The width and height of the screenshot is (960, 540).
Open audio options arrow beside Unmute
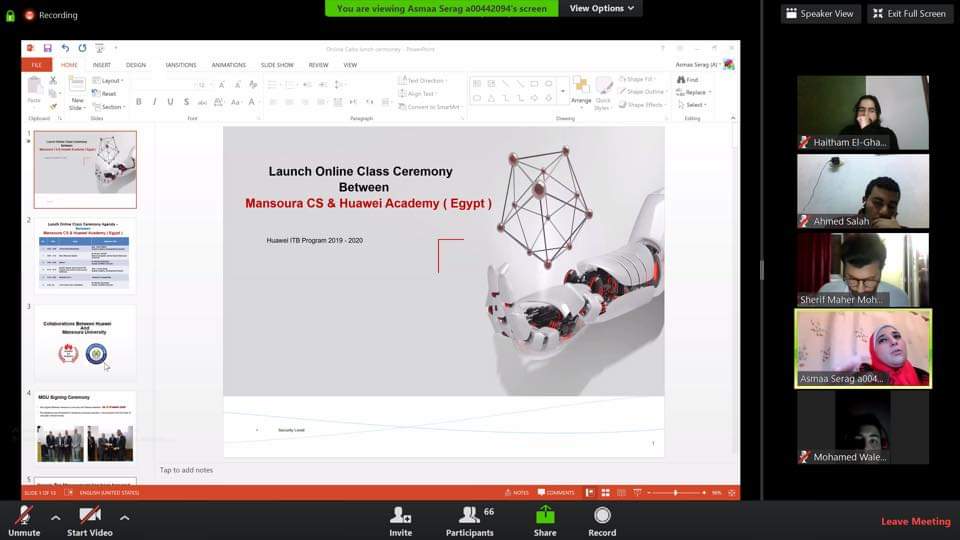(x=55, y=518)
